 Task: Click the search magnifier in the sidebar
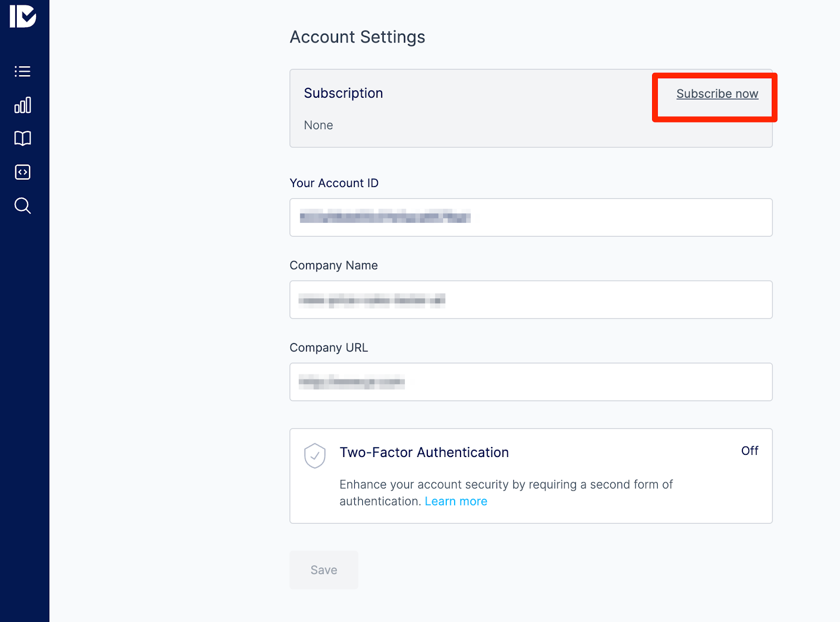(x=23, y=206)
